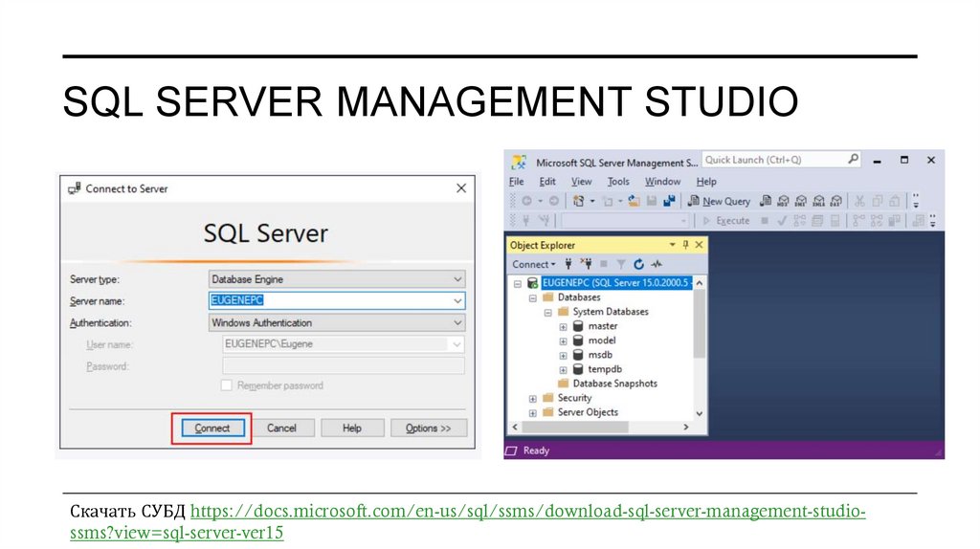Close the Object Explorer panel
Viewport: 980px width, 549px height.
click(700, 245)
